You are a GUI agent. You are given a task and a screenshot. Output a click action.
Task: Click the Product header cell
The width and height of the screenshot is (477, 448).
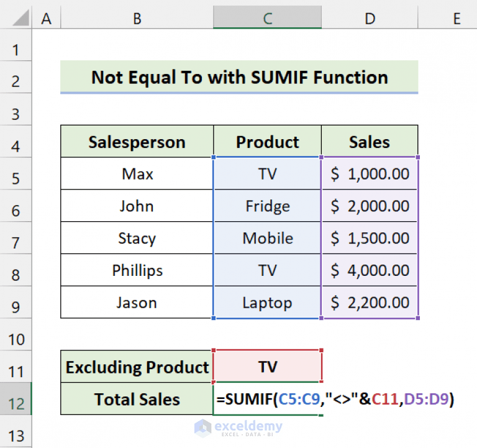(x=268, y=142)
